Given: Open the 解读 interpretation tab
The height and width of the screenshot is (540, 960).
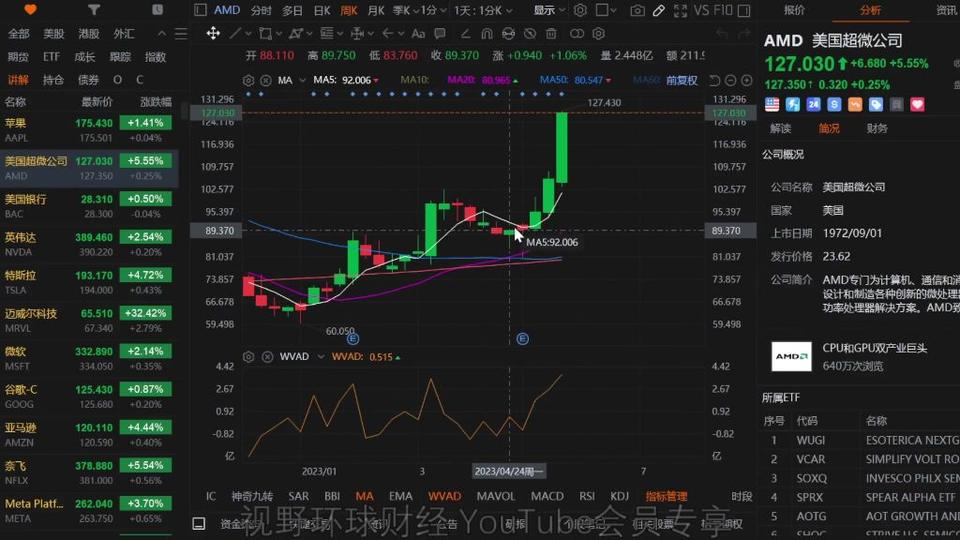Looking at the screenshot, I should coord(781,128).
